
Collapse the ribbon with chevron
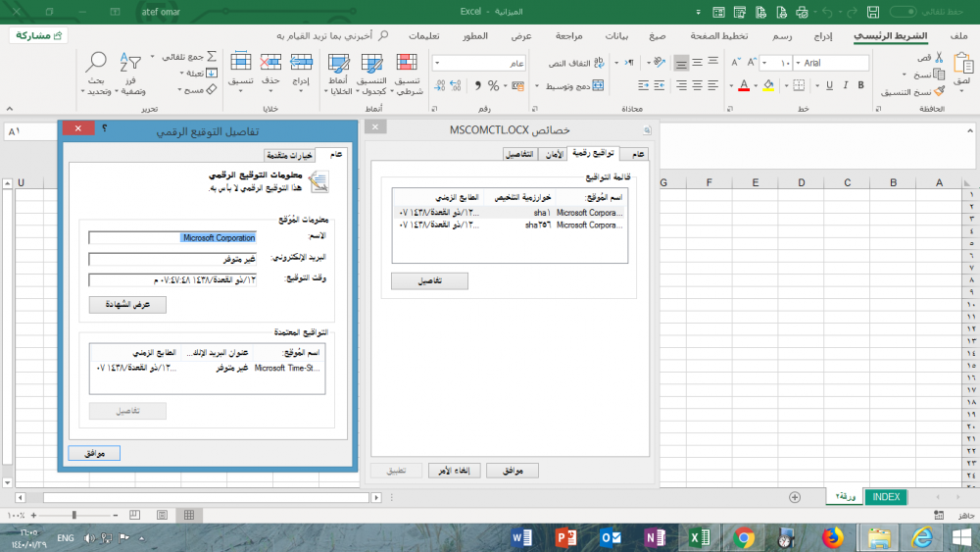pyautogui.click(x=10, y=109)
